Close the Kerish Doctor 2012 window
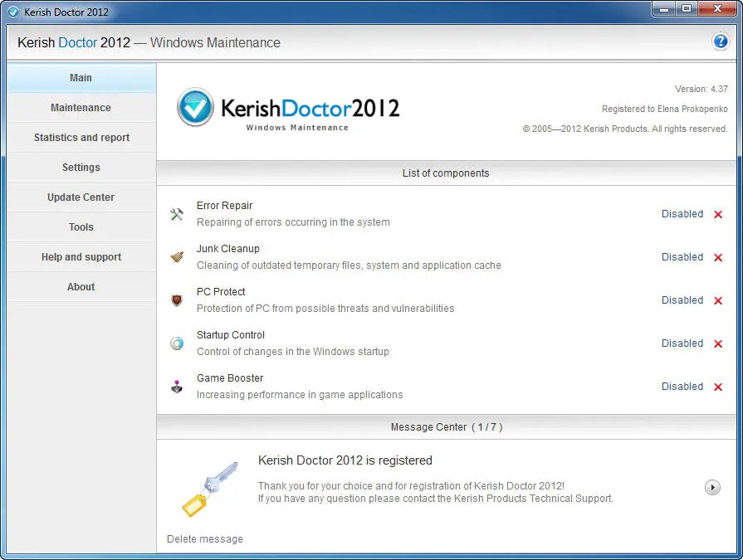The image size is (743, 560). tap(717, 9)
